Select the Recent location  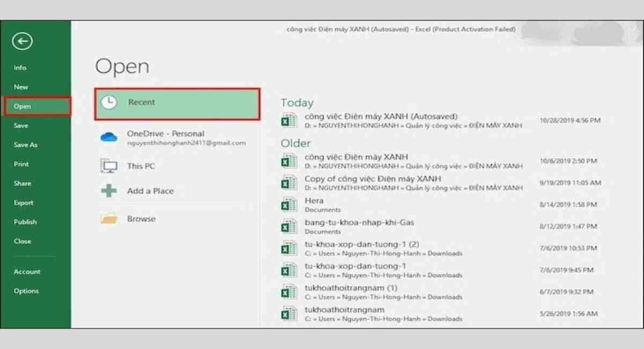pyautogui.click(x=178, y=104)
